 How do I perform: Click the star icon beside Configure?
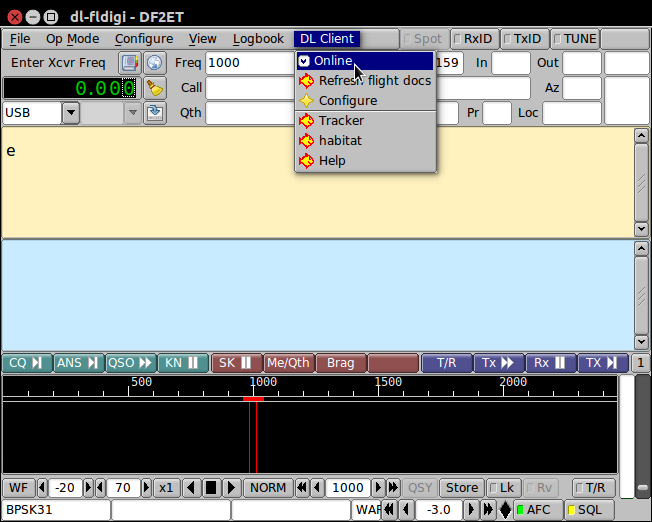(307, 101)
